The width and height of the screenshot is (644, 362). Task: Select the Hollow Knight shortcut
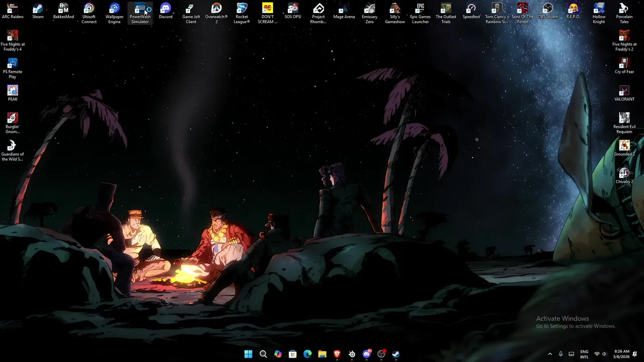pos(599,14)
